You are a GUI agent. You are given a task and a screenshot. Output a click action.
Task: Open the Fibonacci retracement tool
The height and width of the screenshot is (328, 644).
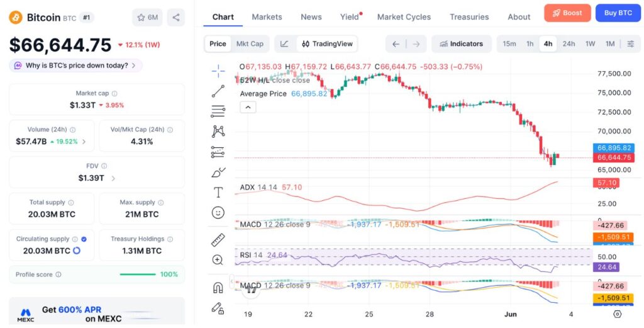point(218,111)
